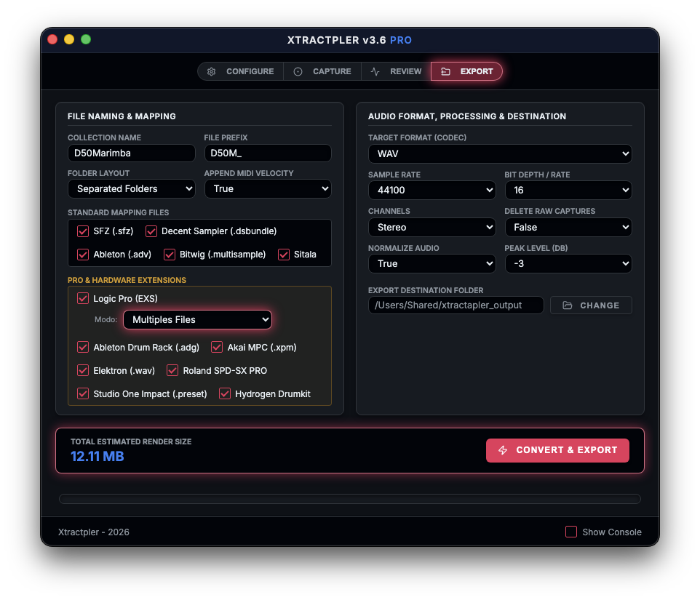This screenshot has width=700, height=600.
Task: Go to the REVIEW tab
Action: coord(396,71)
